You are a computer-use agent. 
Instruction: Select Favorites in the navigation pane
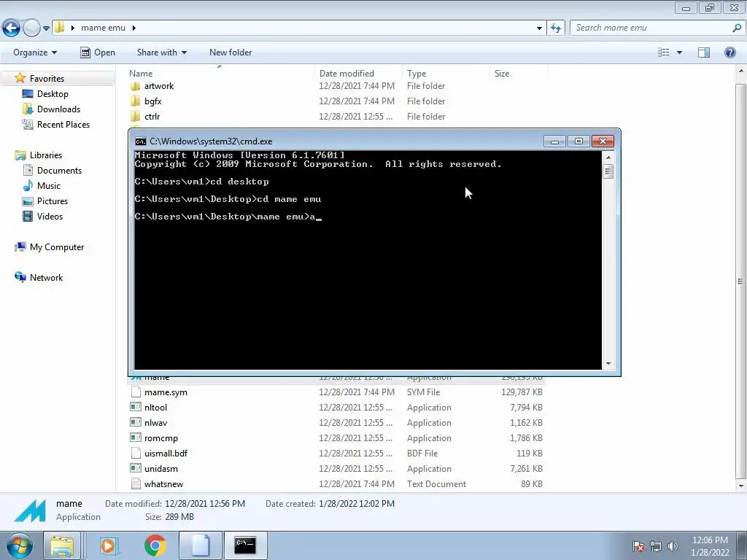click(47, 79)
